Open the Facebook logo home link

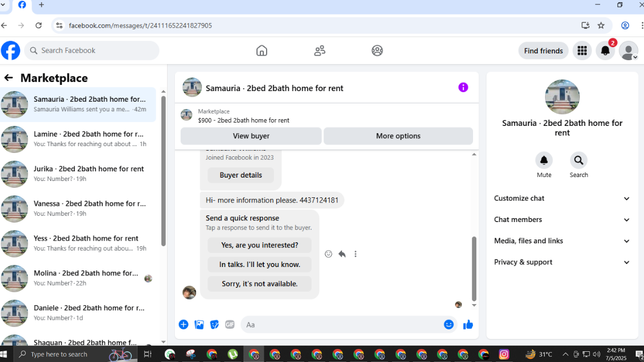(x=10, y=51)
